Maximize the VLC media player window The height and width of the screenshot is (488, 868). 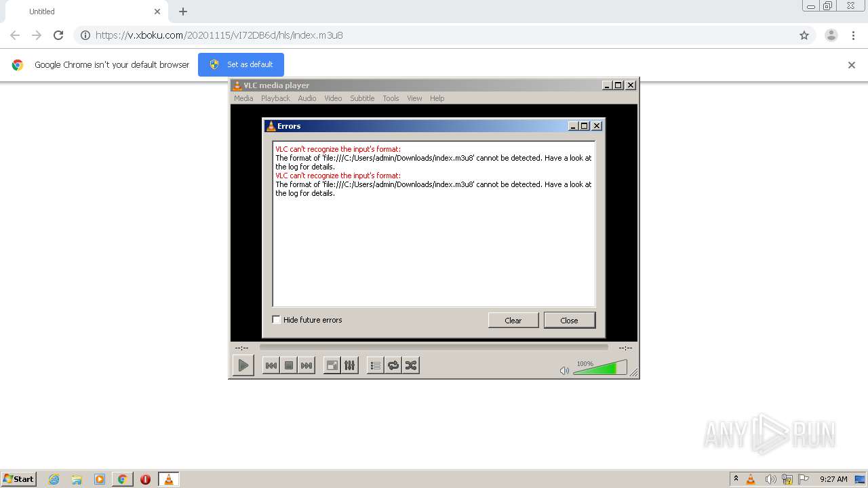pos(618,85)
